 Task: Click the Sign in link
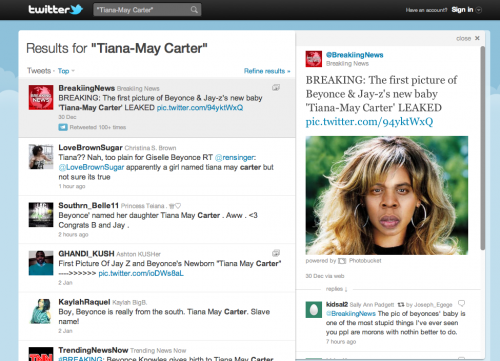tap(462, 10)
